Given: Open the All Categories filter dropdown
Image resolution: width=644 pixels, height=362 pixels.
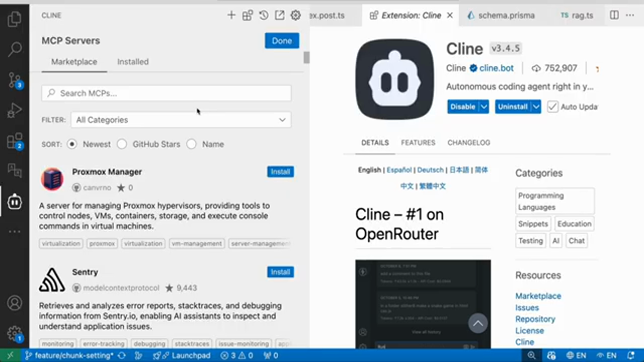Looking at the screenshot, I should click(181, 120).
